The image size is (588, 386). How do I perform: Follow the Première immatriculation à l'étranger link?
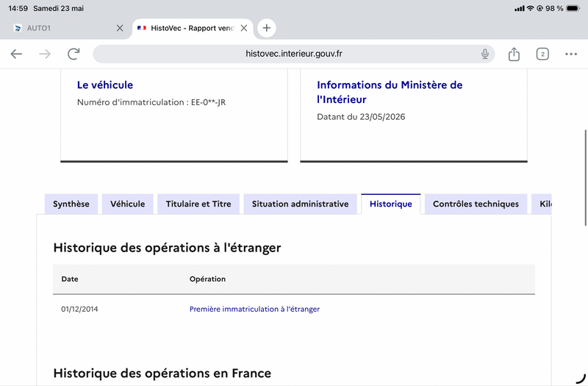tap(254, 309)
